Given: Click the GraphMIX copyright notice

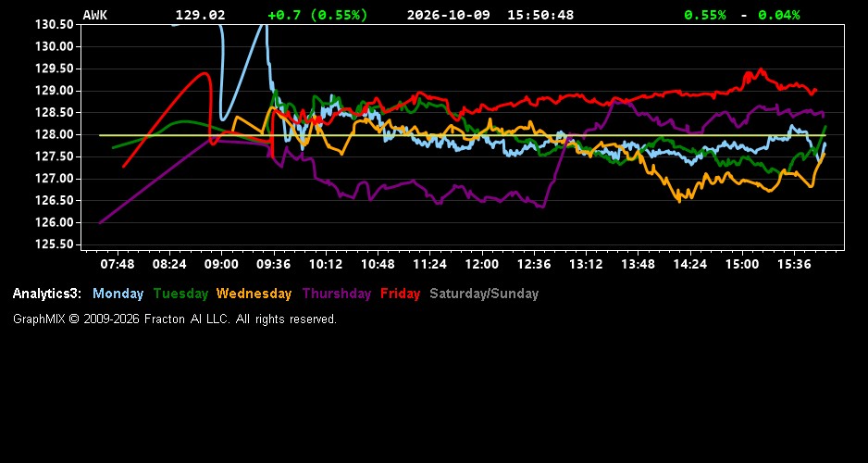Looking at the screenshot, I should [175, 319].
